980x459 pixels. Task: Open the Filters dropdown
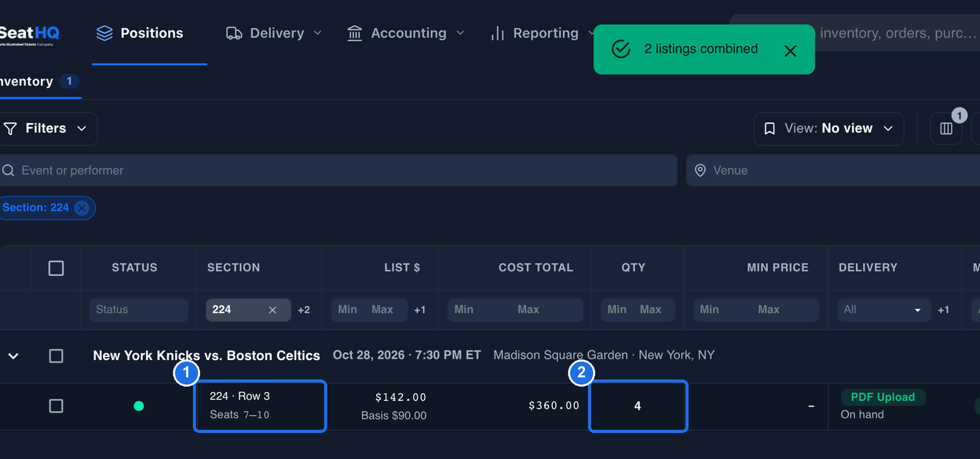point(46,129)
